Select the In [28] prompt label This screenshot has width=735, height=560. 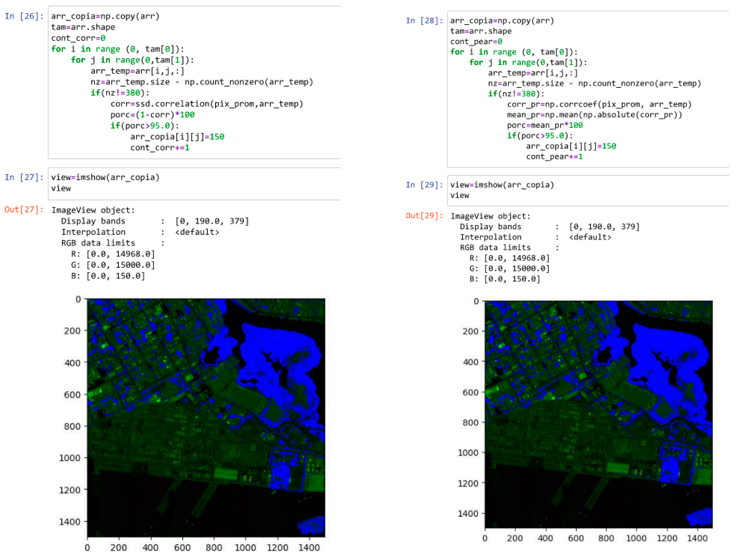click(424, 21)
